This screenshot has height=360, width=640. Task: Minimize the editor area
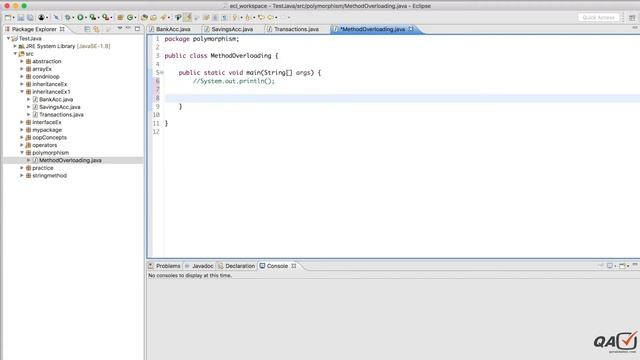[635, 28]
